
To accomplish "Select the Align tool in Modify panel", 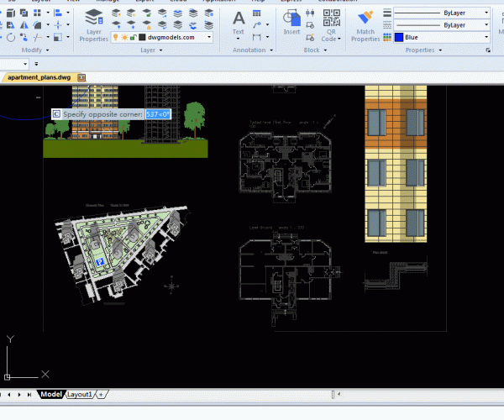I will tap(58, 13).
